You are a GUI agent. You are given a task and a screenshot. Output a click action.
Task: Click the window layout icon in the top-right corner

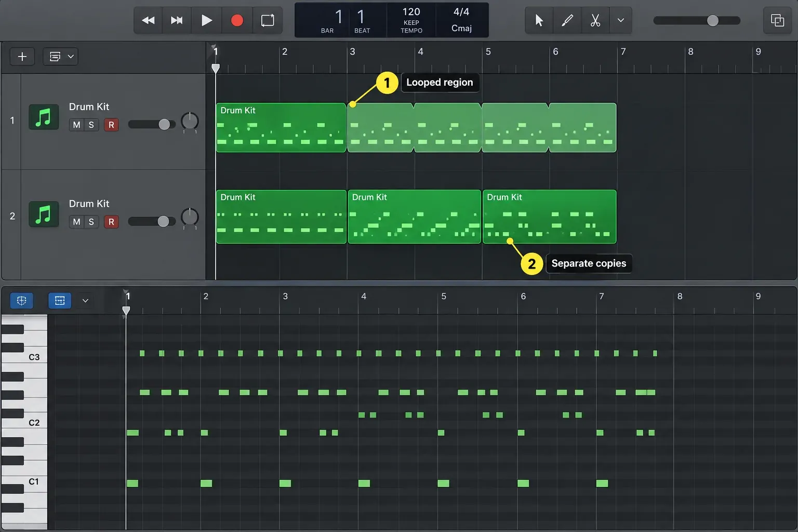(777, 20)
